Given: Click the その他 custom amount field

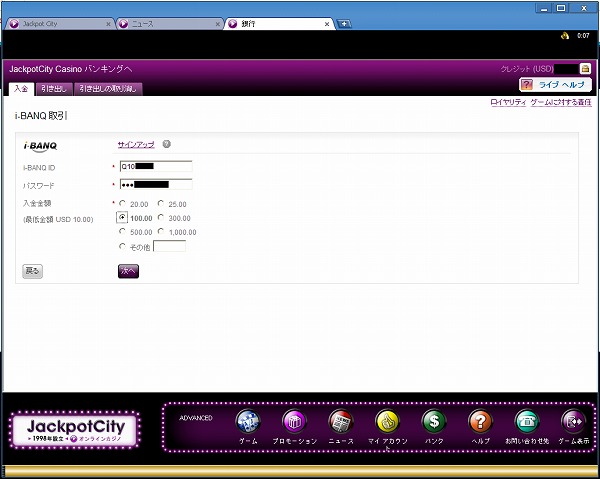Looking at the screenshot, I should [170, 246].
